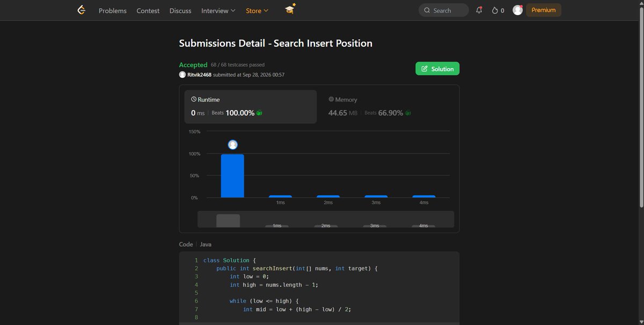Expand the Store dropdown
Image resolution: width=644 pixels, height=325 pixels.
coord(257,11)
